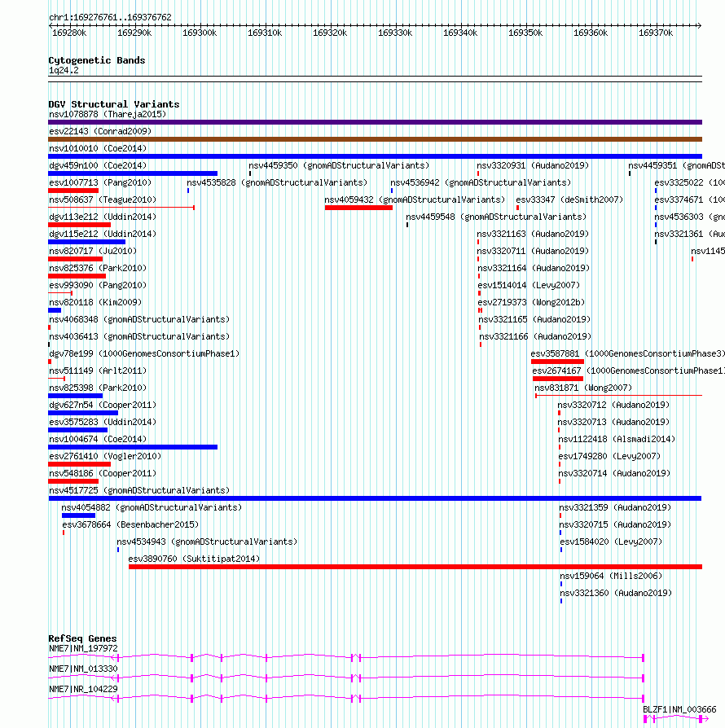The image size is (725, 728).
Task: Click the nsv508637 (Teague2010) label
Action: click(103, 200)
